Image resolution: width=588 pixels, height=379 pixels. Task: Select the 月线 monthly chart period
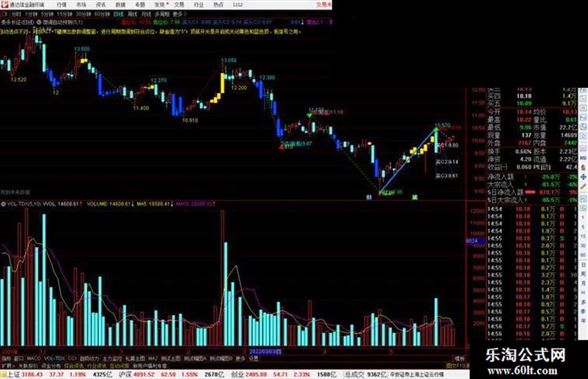tap(146, 14)
